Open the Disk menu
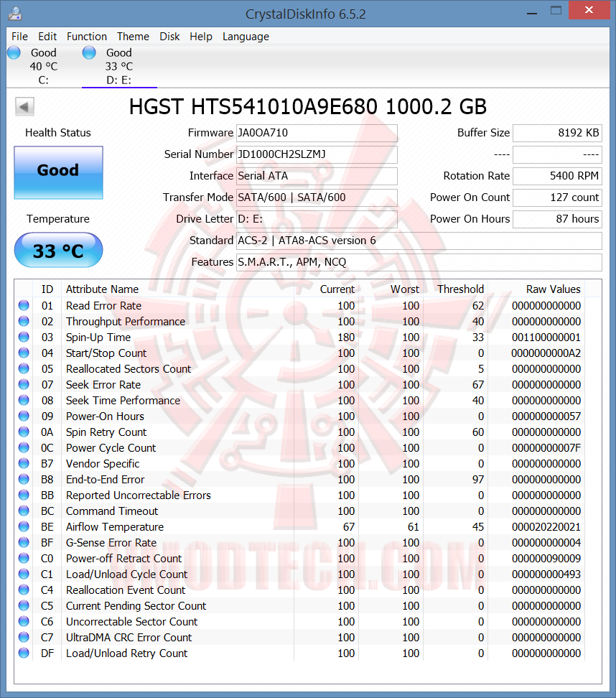 169,37
